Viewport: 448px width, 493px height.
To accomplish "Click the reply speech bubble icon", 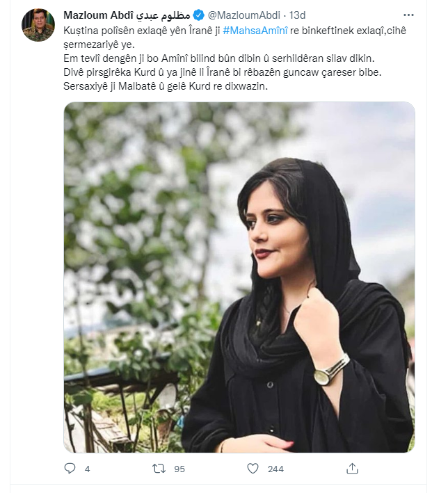I will 70,469.
